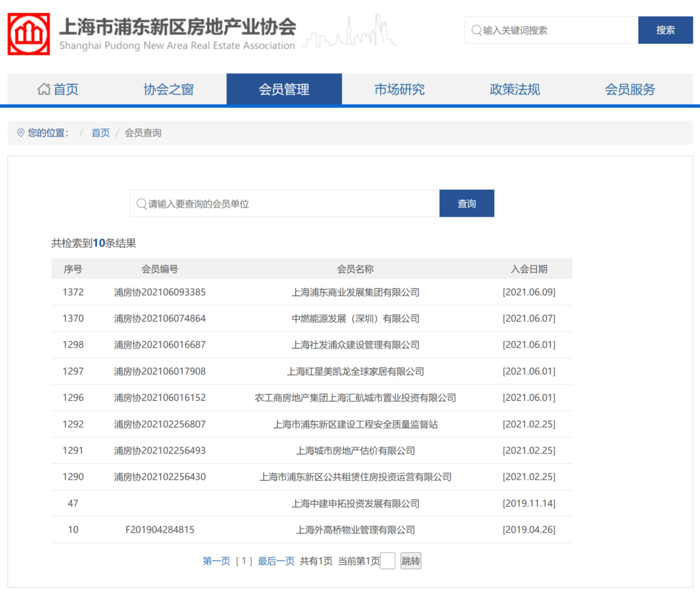
Task: Click member number 浦房协202102256807
Action: pyautogui.click(x=160, y=424)
